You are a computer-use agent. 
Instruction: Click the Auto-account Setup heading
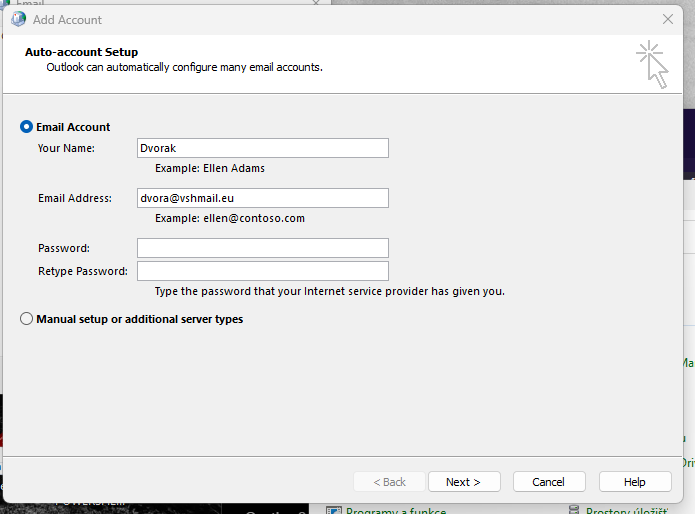pyautogui.click(x=82, y=52)
